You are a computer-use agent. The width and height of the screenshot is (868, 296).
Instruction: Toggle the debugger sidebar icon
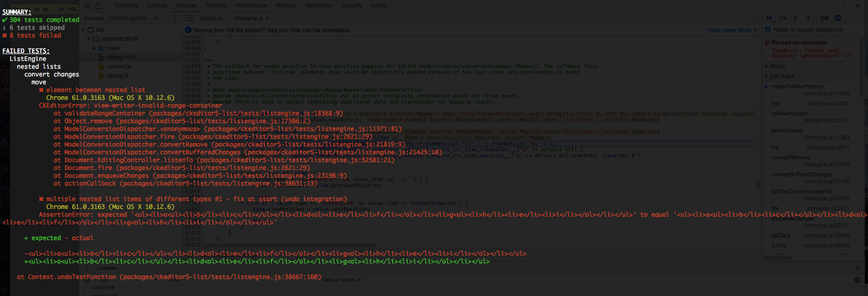(754, 18)
